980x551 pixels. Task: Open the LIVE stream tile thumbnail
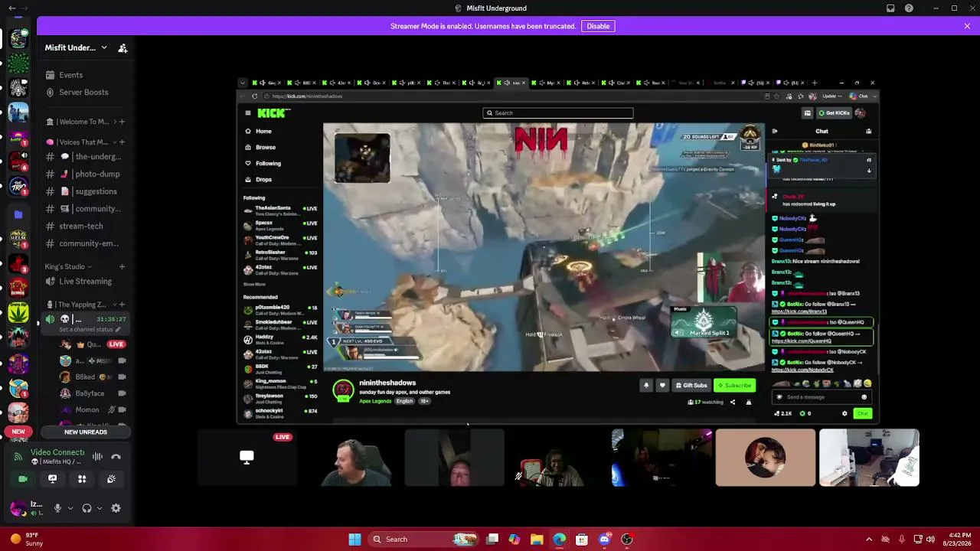click(247, 458)
